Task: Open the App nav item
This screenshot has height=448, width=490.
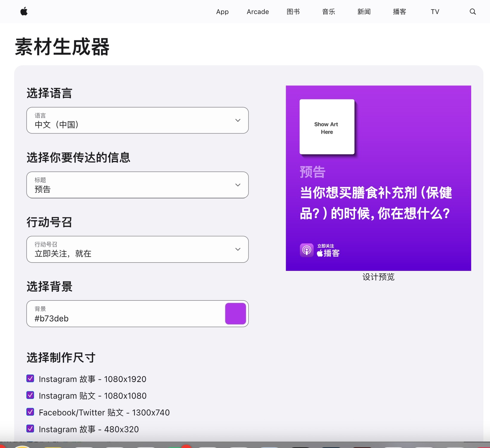Action: pos(222,12)
